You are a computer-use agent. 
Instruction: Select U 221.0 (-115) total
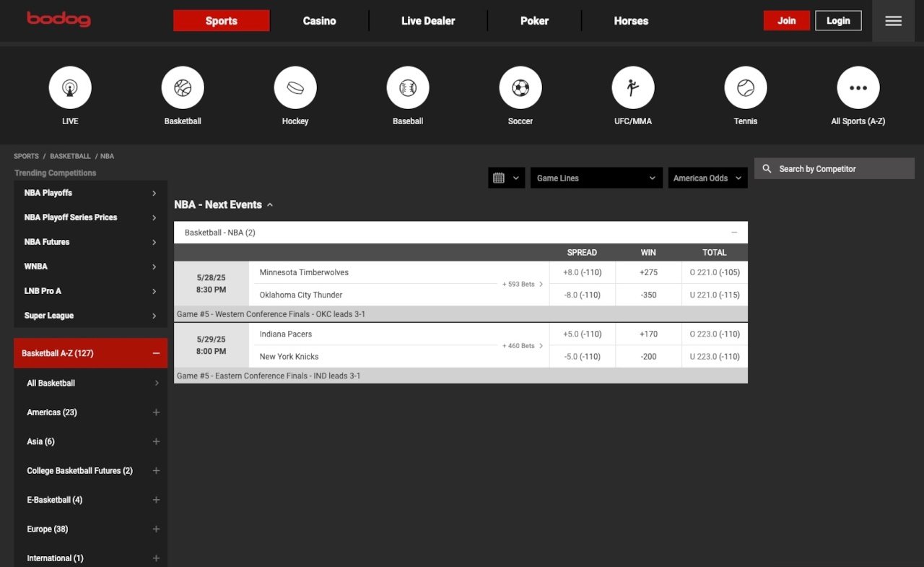pos(715,295)
